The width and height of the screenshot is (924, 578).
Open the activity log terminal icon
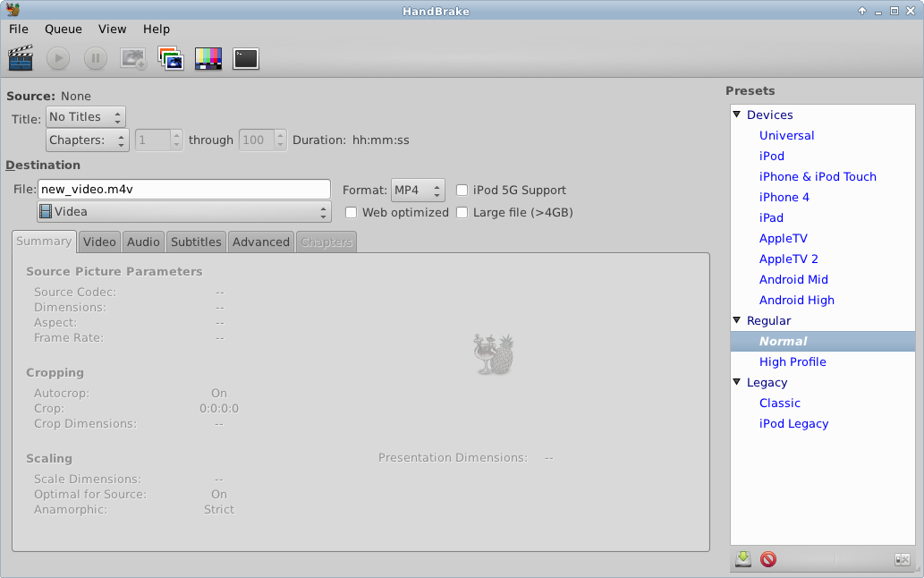(246, 58)
